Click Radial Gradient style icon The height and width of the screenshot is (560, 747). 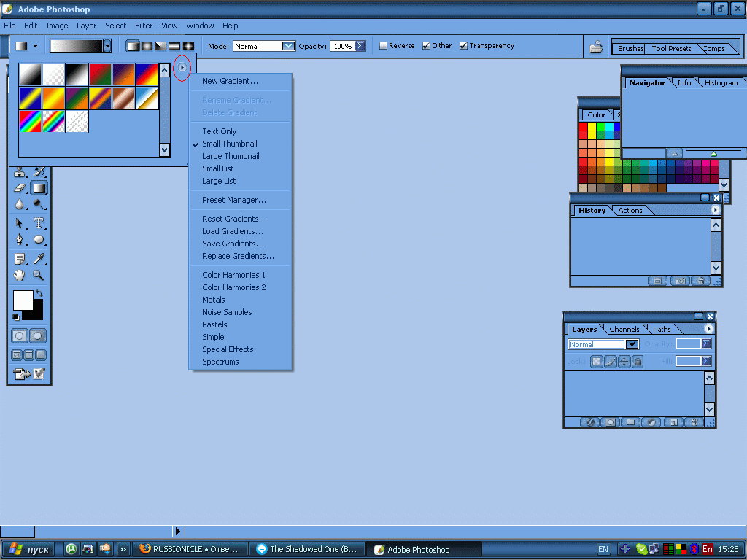click(x=147, y=46)
